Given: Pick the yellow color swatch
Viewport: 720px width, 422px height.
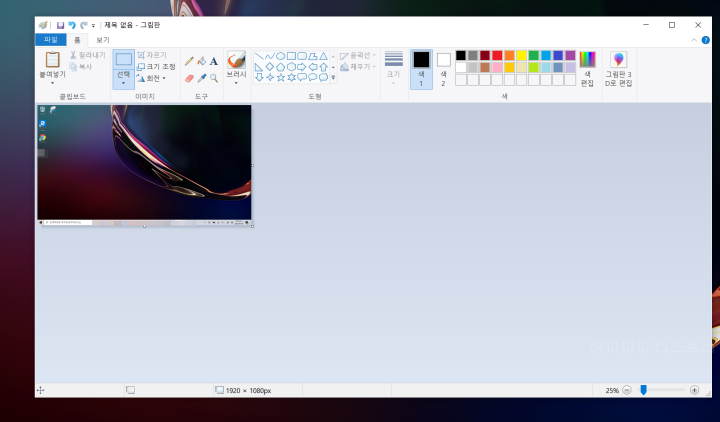Looking at the screenshot, I should (x=521, y=56).
